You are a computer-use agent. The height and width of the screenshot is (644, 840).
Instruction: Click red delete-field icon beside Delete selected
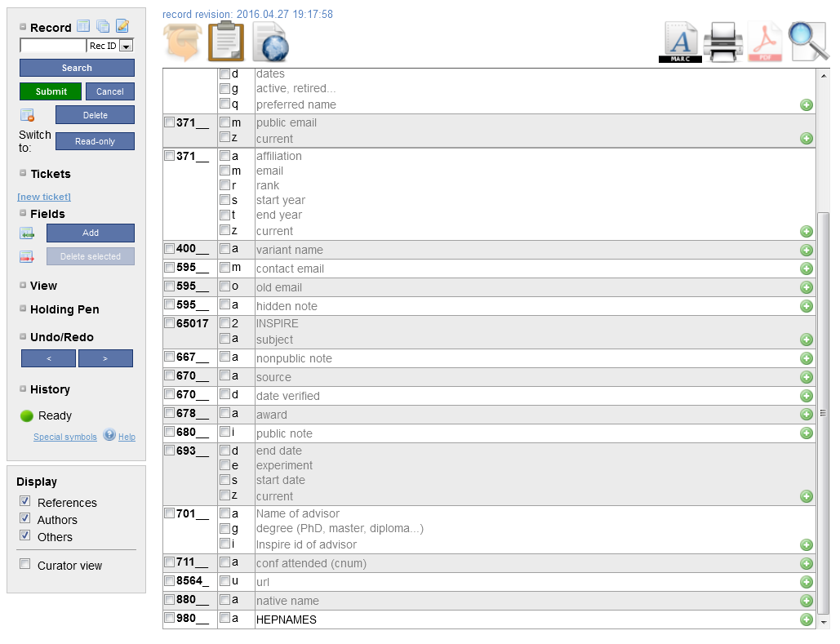27,256
